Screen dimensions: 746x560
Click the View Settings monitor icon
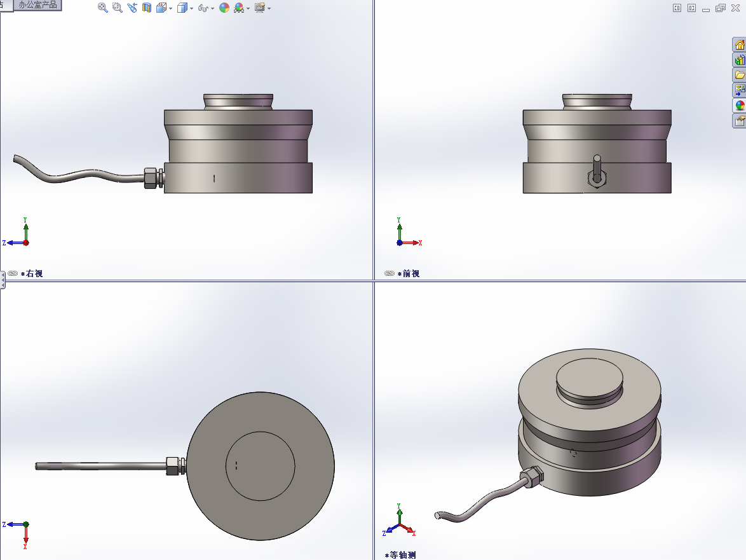point(260,8)
